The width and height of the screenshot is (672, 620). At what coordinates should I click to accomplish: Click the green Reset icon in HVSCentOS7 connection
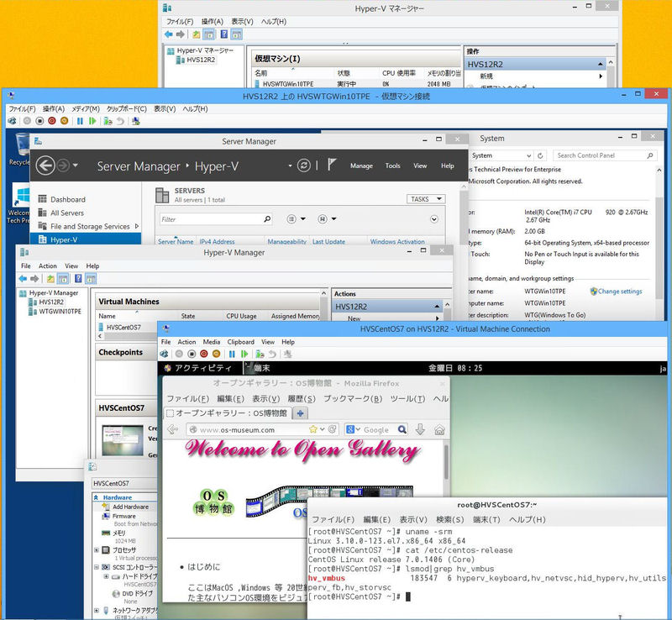click(x=244, y=354)
